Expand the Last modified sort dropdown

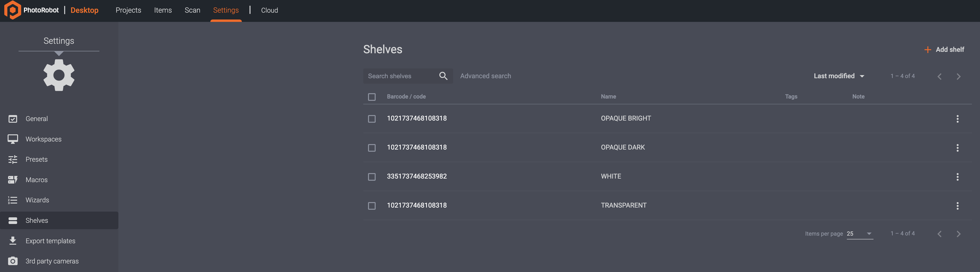(839, 76)
